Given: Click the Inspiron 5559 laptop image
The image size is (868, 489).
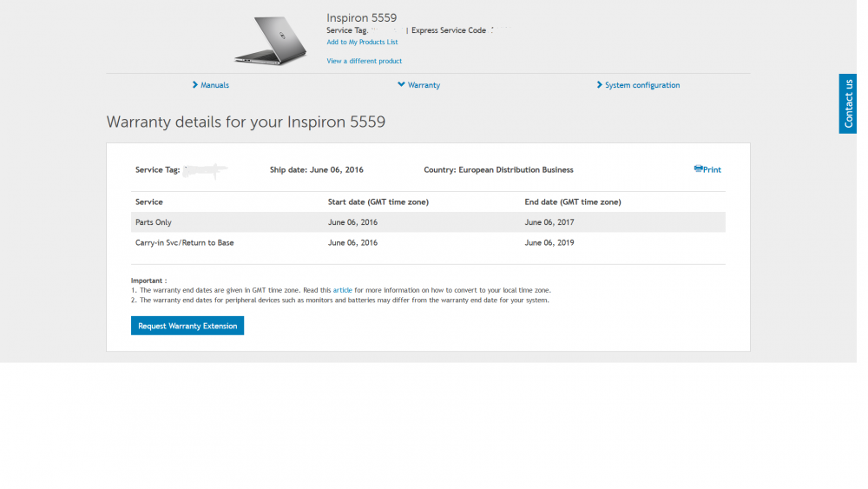Looking at the screenshot, I should tap(270, 41).
